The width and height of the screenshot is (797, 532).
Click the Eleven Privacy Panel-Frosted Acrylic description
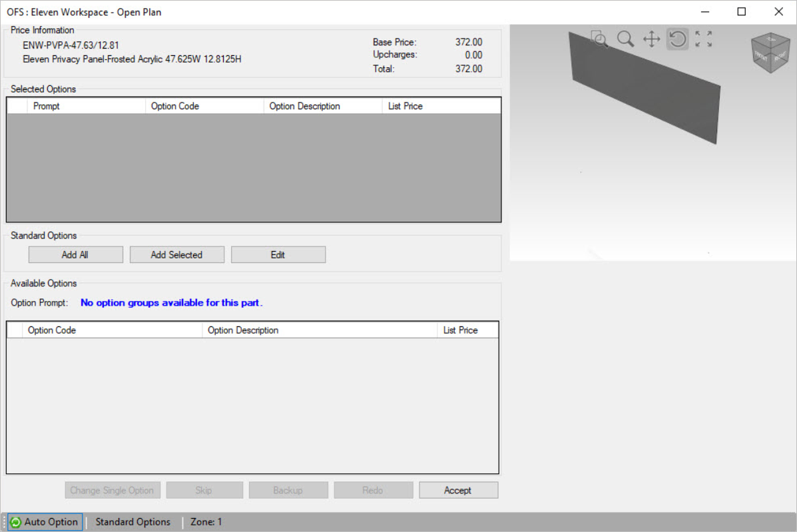(x=132, y=59)
